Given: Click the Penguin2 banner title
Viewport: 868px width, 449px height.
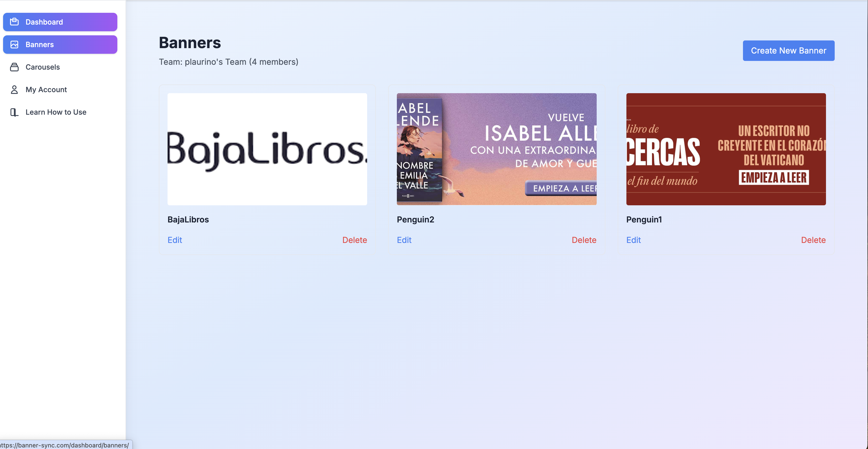Looking at the screenshot, I should [x=416, y=219].
